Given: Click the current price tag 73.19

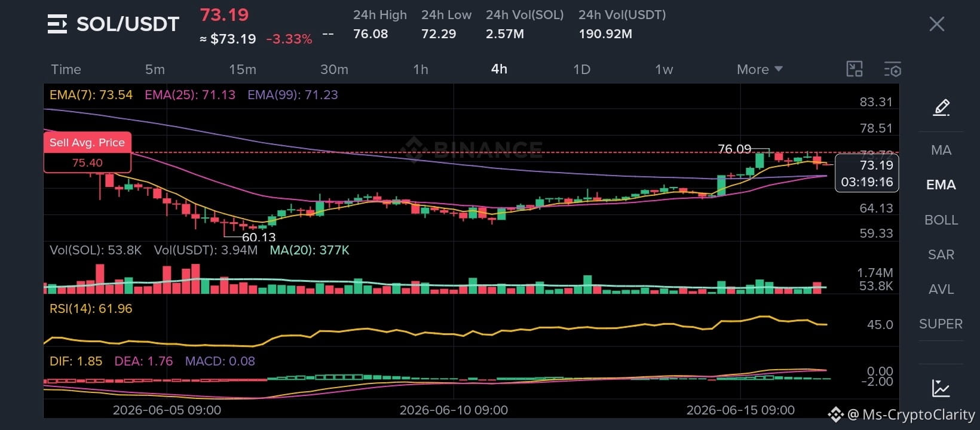Looking at the screenshot, I should 877,165.
